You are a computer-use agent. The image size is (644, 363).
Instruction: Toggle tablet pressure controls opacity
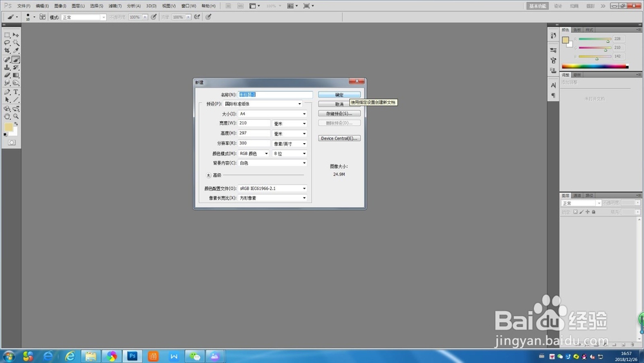(x=154, y=17)
